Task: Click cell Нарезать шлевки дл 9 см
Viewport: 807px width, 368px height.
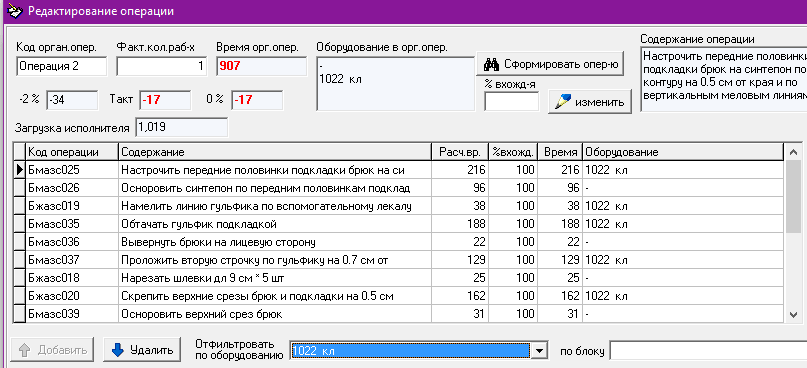Action: click(274, 278)
